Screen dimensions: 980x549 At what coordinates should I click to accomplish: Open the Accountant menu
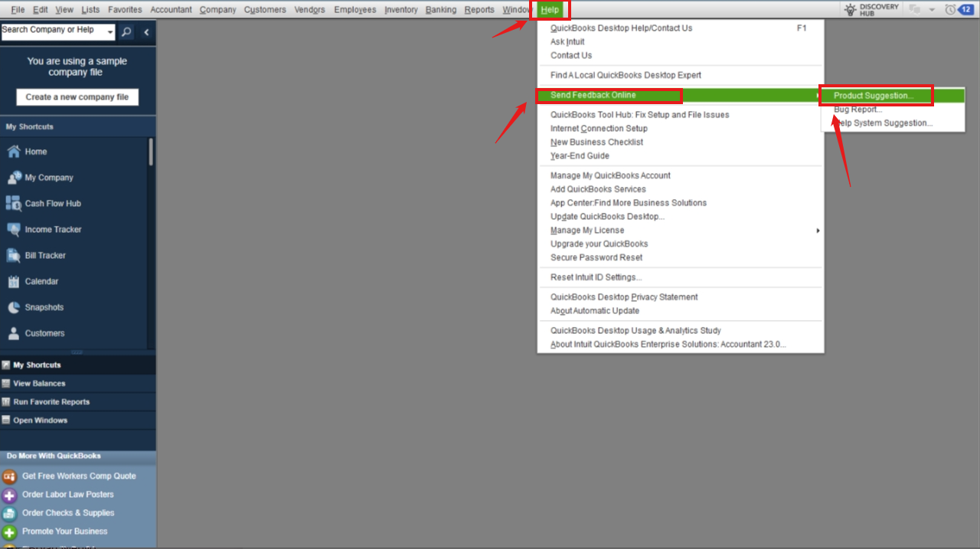tap(171, 10)
